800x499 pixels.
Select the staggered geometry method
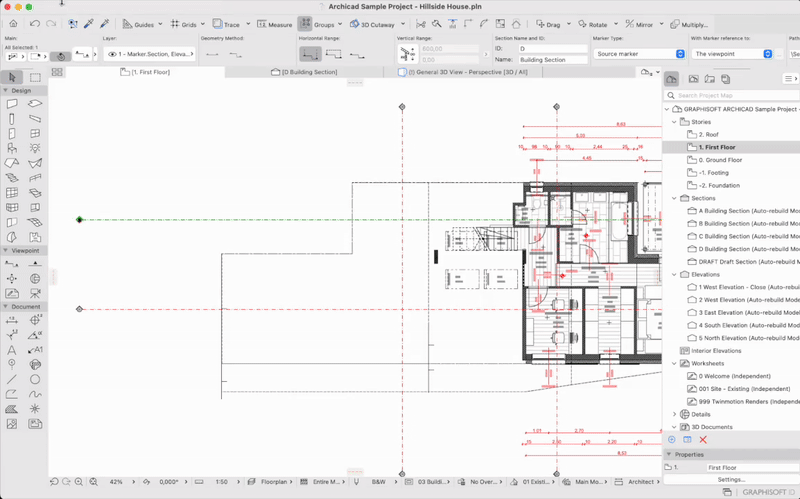click(235, 54)
